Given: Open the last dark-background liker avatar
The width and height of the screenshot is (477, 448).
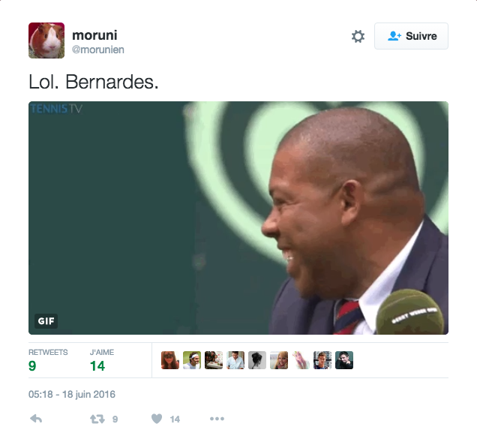Looking at the screenshot, I should tap(344, 360).
